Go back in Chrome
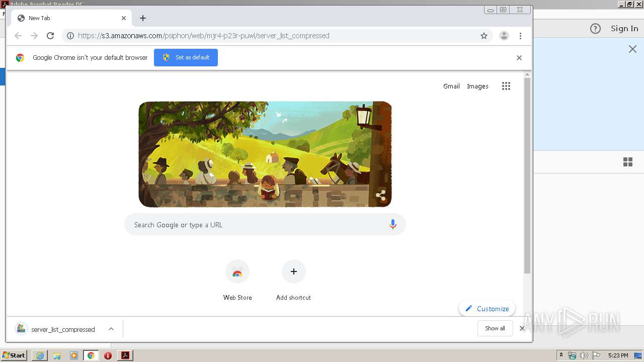Screen dimensions: 644x362 pos(18,36)
